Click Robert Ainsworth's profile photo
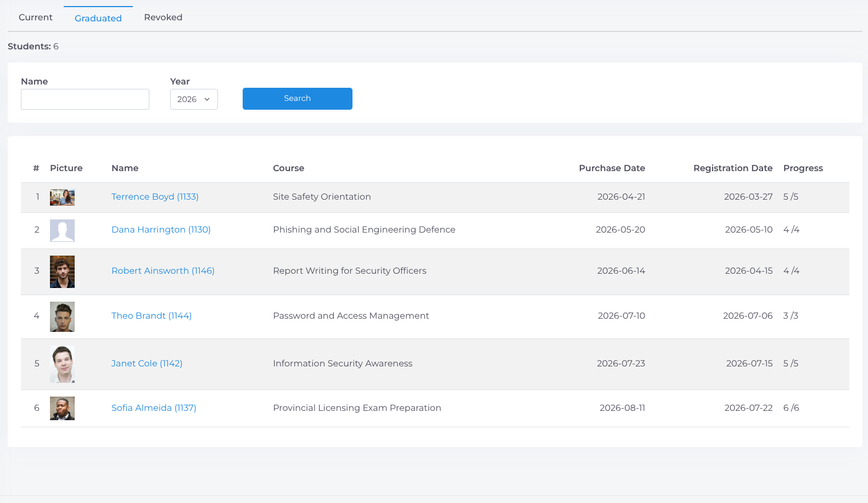The image size is (868, 503). [x=62, y=272]
